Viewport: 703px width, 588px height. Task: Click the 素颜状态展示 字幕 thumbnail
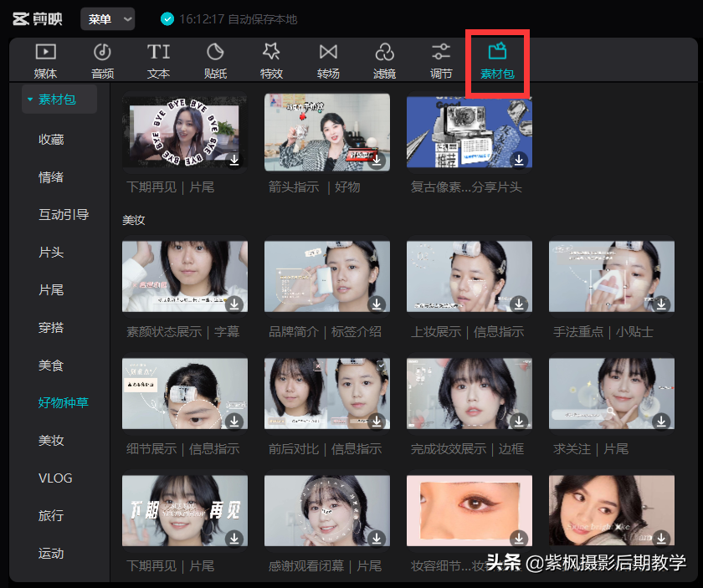point(184,277)
